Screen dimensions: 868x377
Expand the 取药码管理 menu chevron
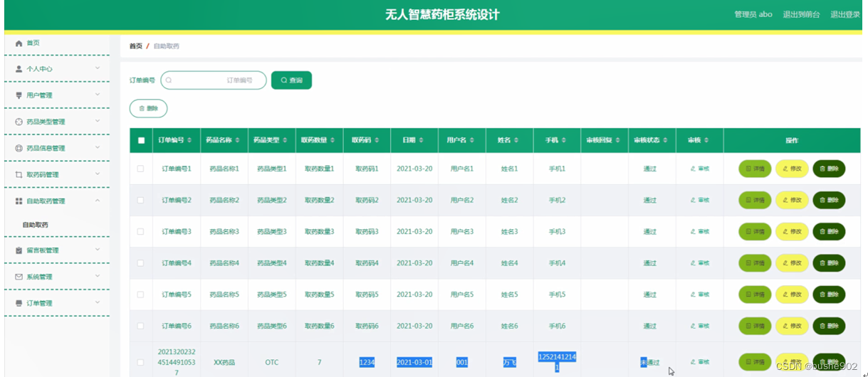click(98, 174)
